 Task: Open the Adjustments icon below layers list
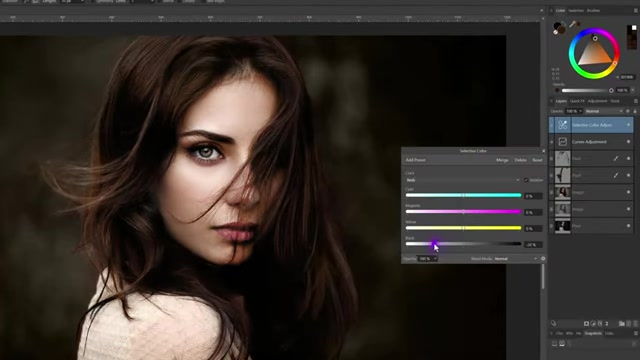tap(593, 323)
